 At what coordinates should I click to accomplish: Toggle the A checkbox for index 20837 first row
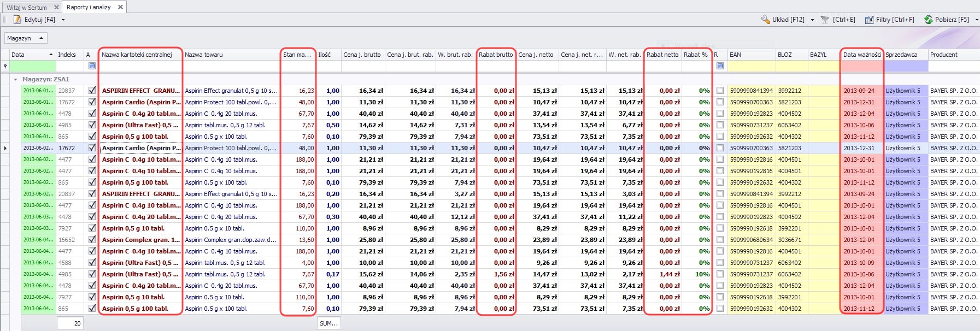click(92, 91)
